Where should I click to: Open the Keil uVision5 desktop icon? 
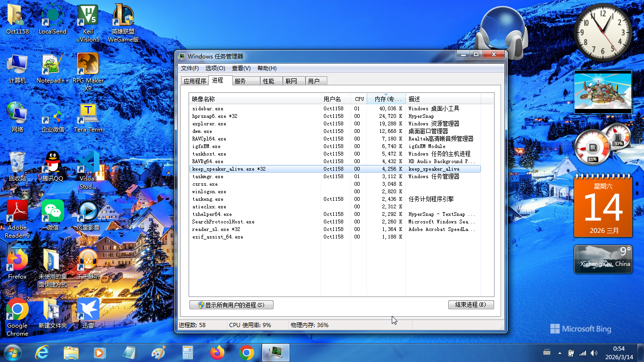(x=88, y=16)
